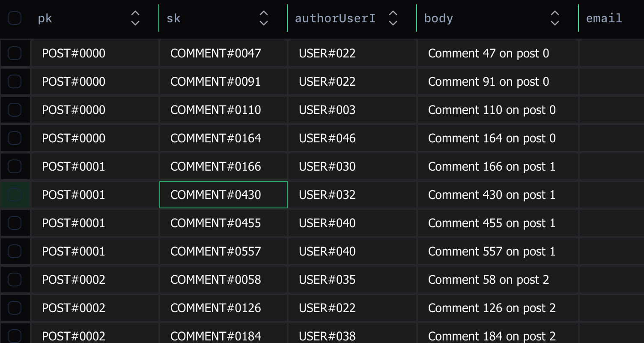Click USER#046 author cell
The image size is (644, 343).
pyautogui.click(x=352, y=138)
